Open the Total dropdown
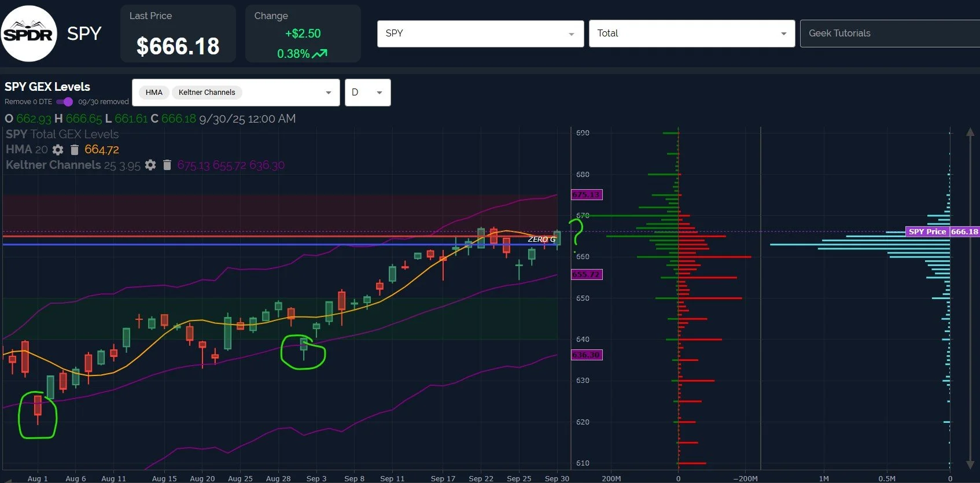This screenshot has width=980, height=483. pos(692,34)
